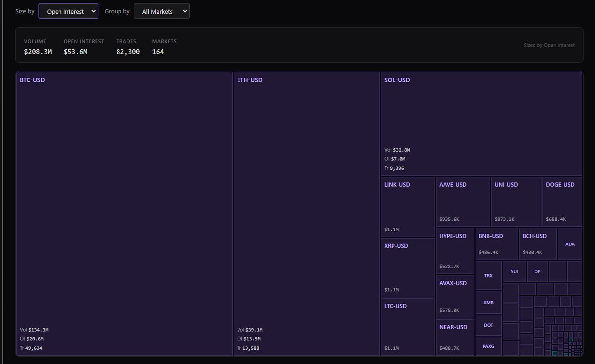Select the BNB-USD tile
This screenshot has height=364, width=595.
[496, 244]
